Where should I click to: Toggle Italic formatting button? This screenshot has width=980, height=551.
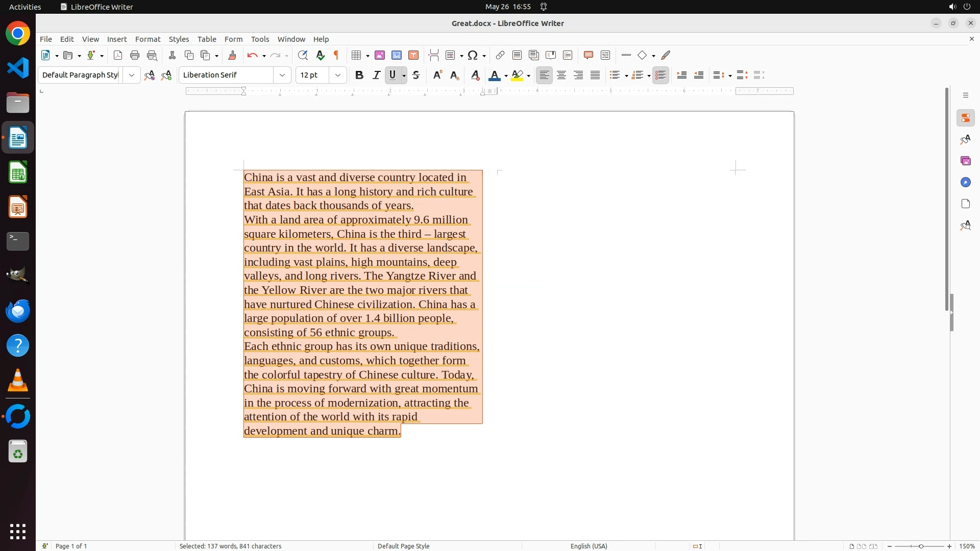pyautogui.click(x=376, y=75)
